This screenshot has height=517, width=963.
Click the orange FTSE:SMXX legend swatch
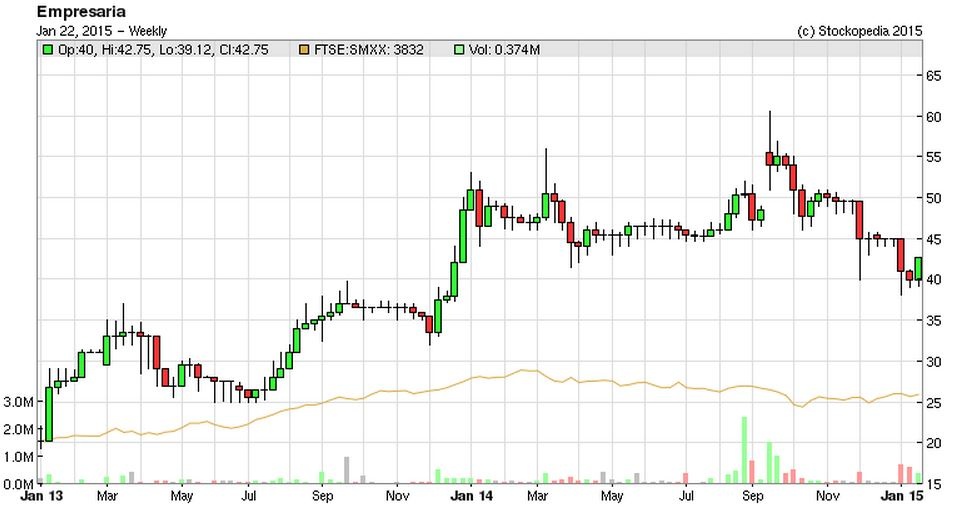pyautogui.click(x=304, y=49)
